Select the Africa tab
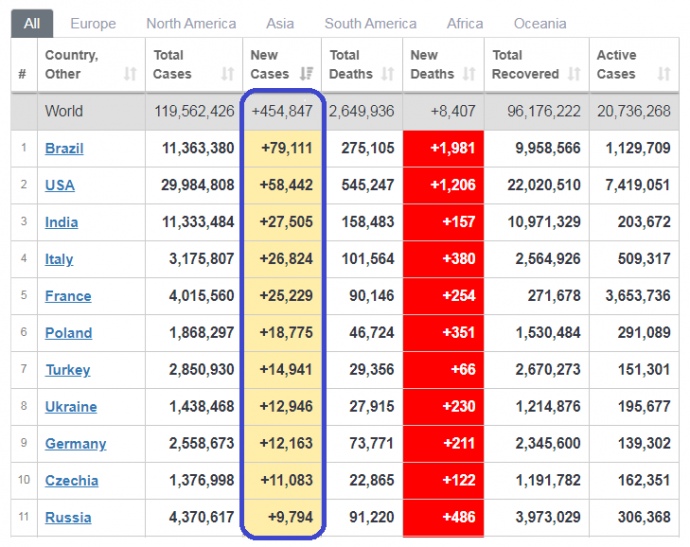This screenshot has height=547, width=690. [x=466, y=23]
